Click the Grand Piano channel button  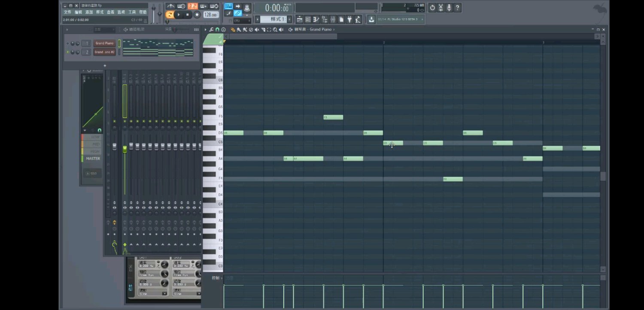(105, 43)
